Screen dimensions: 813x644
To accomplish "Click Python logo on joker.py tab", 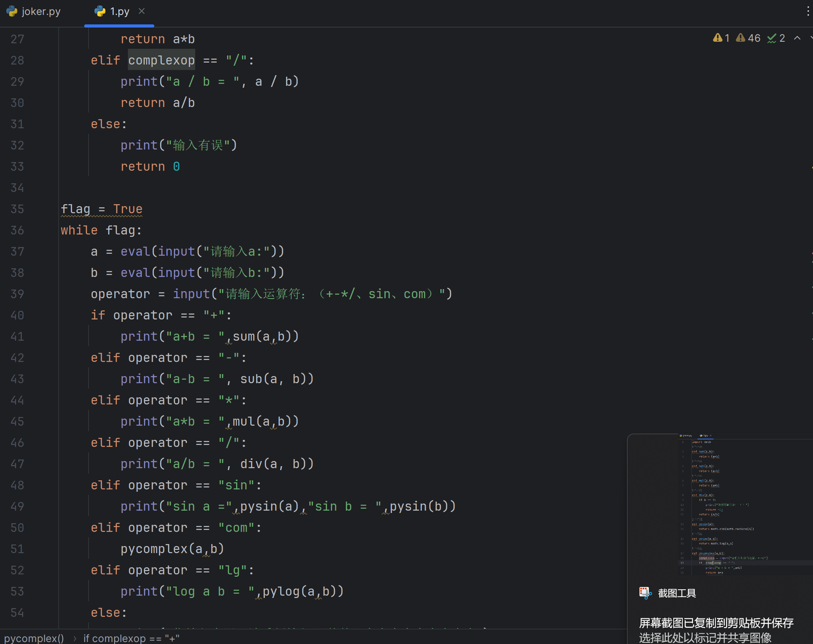I will point(12,11).
